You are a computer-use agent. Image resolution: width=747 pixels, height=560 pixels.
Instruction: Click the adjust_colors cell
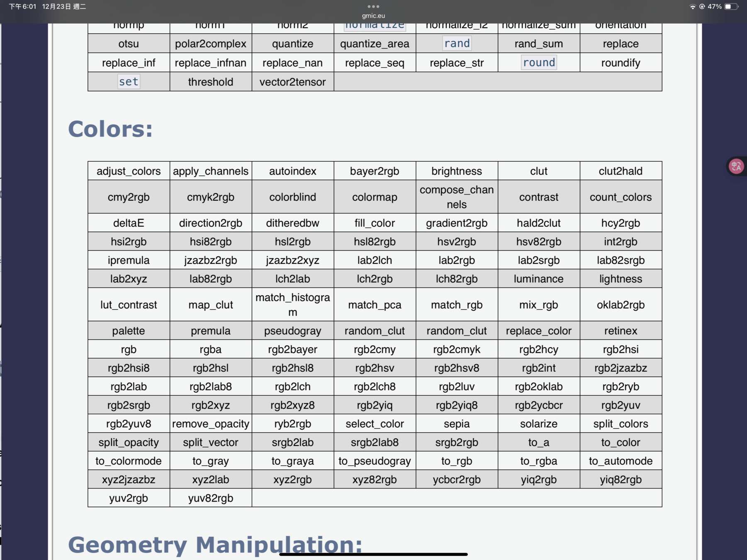pos(129,171)
